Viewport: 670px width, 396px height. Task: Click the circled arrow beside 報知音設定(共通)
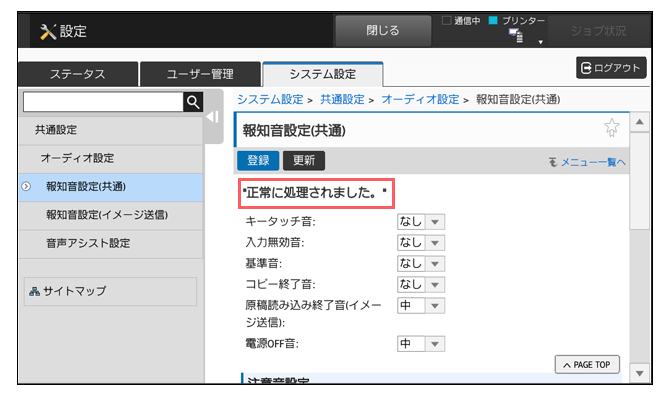tap(26, 187)
